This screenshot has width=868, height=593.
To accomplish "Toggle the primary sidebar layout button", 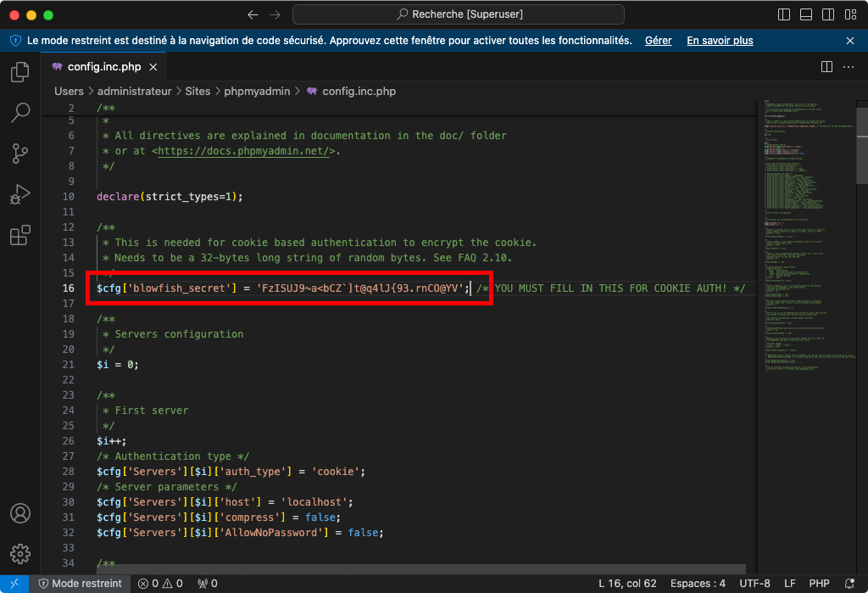I will pos(784,15).
